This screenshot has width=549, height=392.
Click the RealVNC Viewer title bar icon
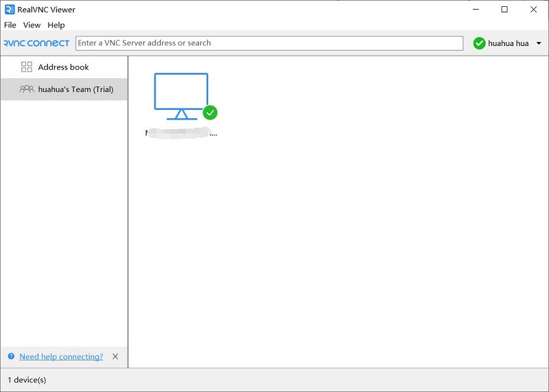coord(10,10)
